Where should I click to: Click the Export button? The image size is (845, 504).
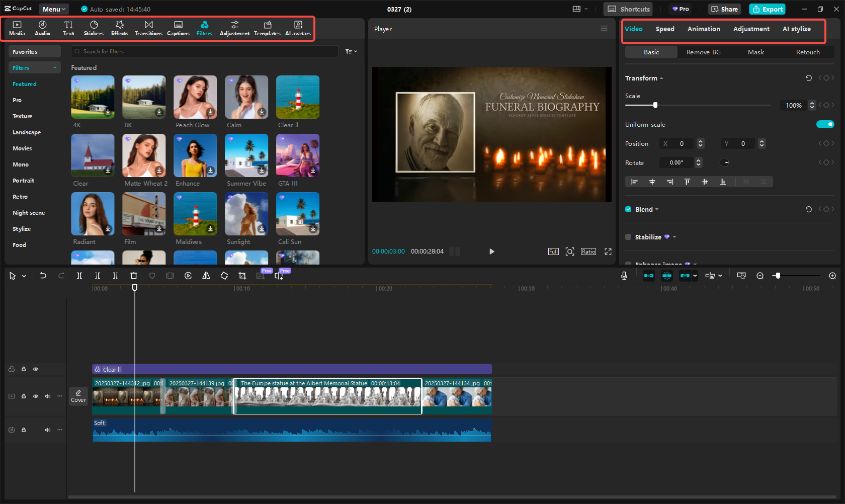click(767, 9)
